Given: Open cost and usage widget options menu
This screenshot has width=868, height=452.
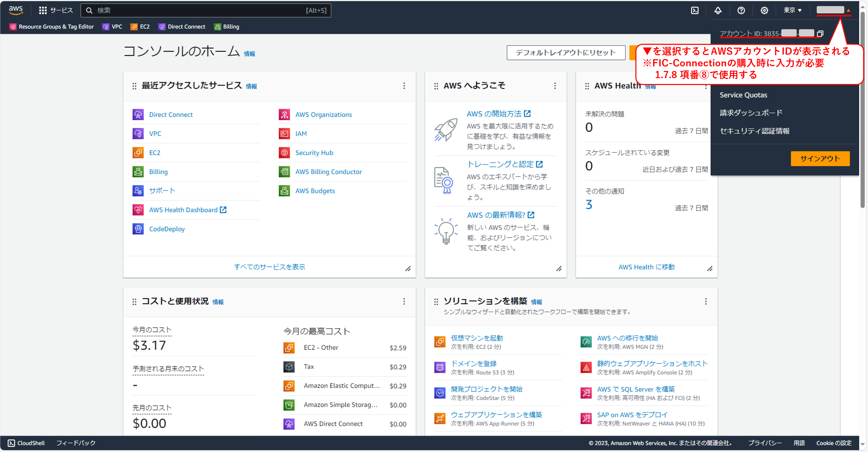Looking at the screenshot, I should pyautogui.click(x=404, y=301).
